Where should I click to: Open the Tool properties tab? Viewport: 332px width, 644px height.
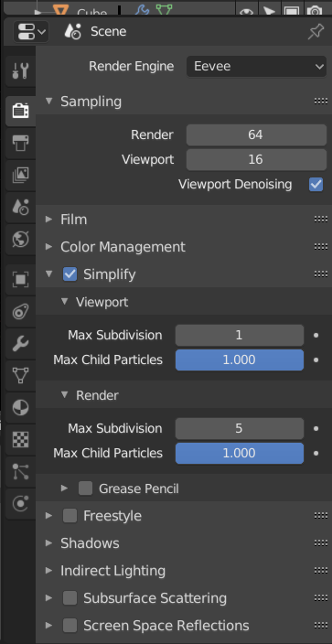20,71
